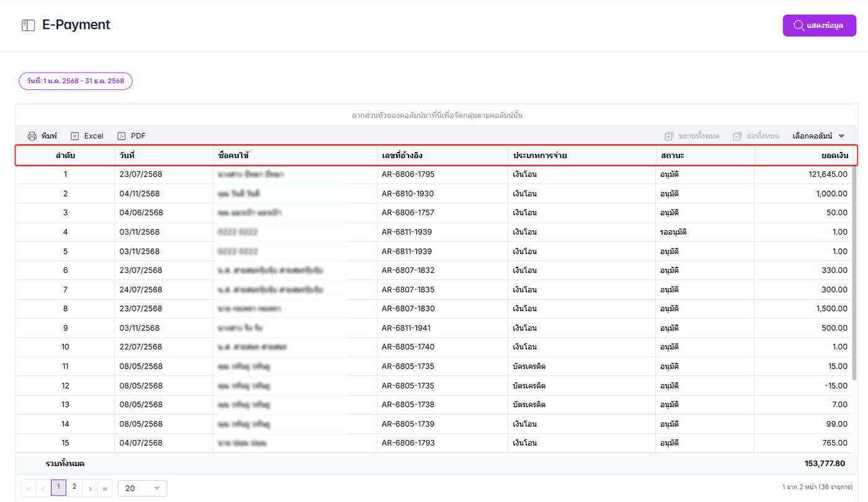Click reference AR-6805-1738
The width and height of the screenshot is (868, 502).
tap(408, 405)
